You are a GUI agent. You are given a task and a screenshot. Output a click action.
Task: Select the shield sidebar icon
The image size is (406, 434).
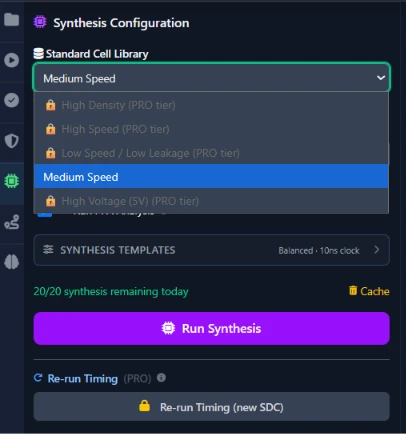pyautogui.click(x=12, y=141)
